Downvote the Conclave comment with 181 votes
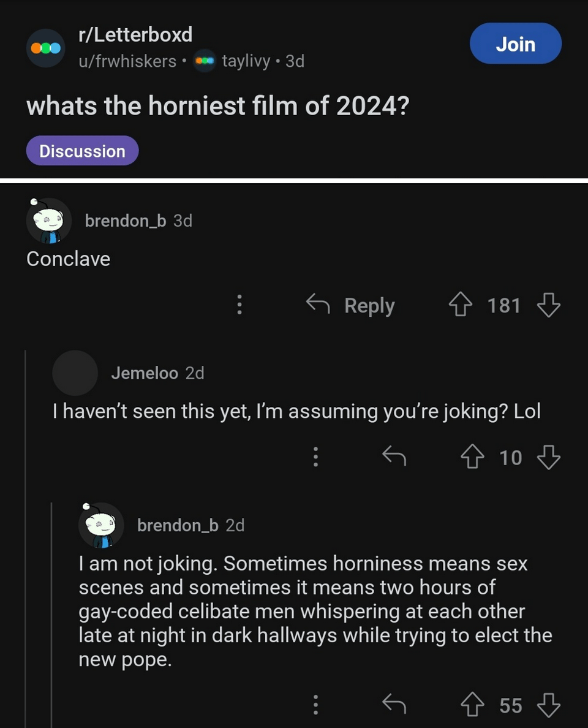Image resolution: width=588 pixels, height=728 pixels. pyautogui.click(x=548, y=305)
